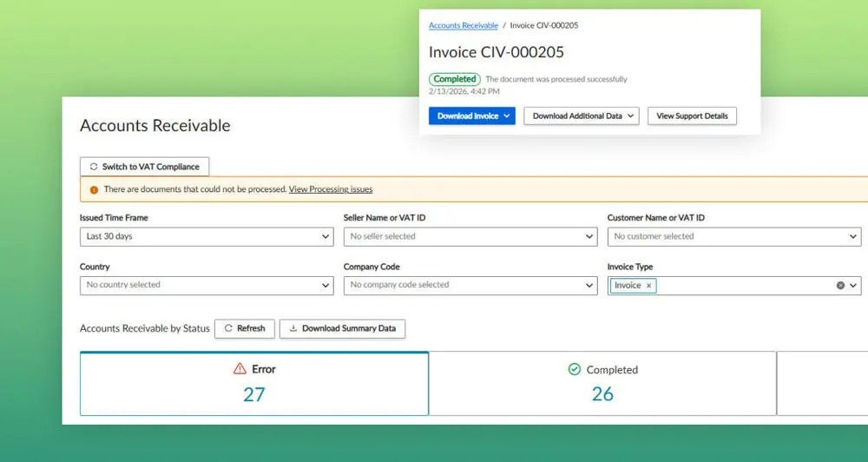Viewport: 868px width, 462px height.
Task: Click View Support Details button
Action: tap(692, 115)
